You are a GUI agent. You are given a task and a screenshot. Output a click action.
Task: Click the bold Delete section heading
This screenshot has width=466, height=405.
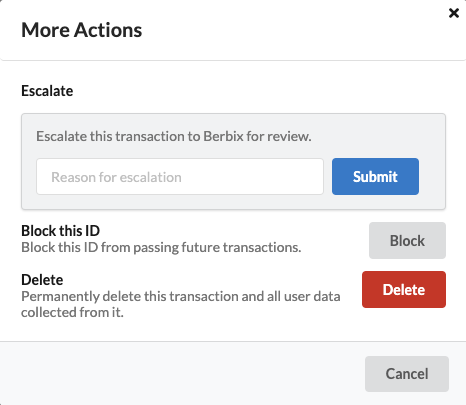tap(42, 280)
